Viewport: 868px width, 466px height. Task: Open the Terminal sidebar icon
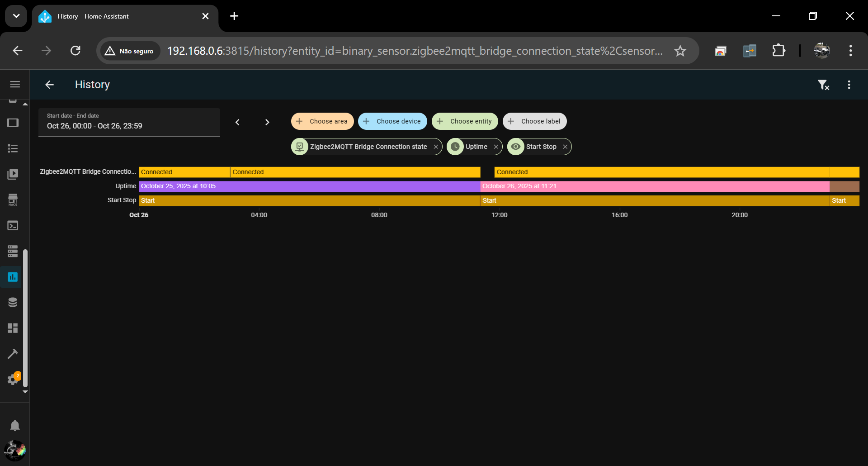[x=13, y=225]
